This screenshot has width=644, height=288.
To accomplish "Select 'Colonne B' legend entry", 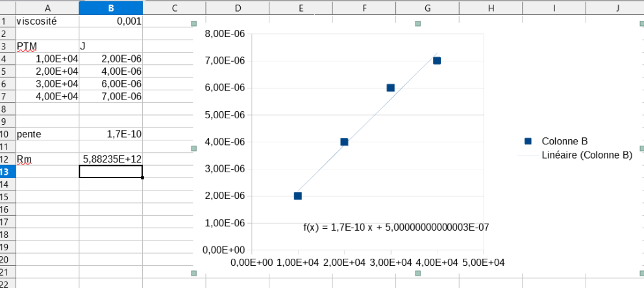I will (565, 141).
